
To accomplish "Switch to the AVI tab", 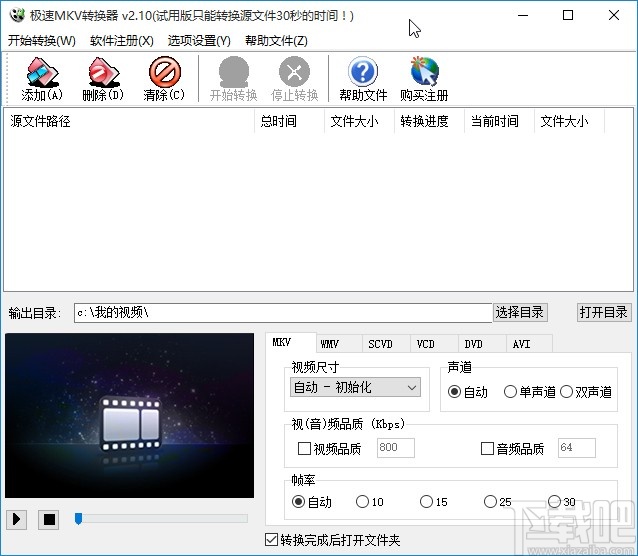I will point(529,344).
